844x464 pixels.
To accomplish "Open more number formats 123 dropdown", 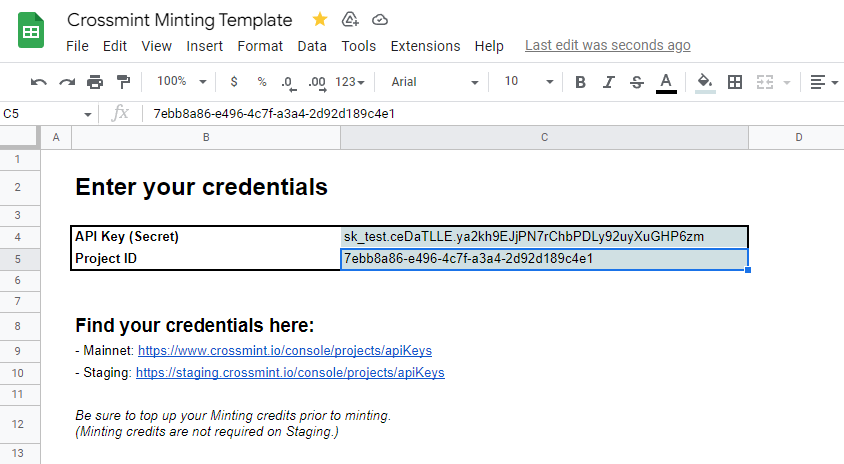I will pyautogui.click(x=350, y=82).
